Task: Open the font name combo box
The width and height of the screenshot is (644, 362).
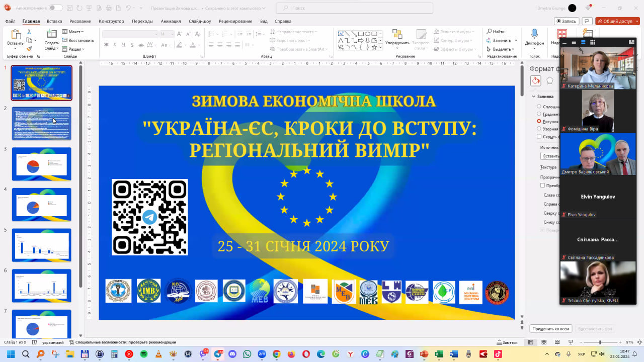Action: [x=130, y=34]
